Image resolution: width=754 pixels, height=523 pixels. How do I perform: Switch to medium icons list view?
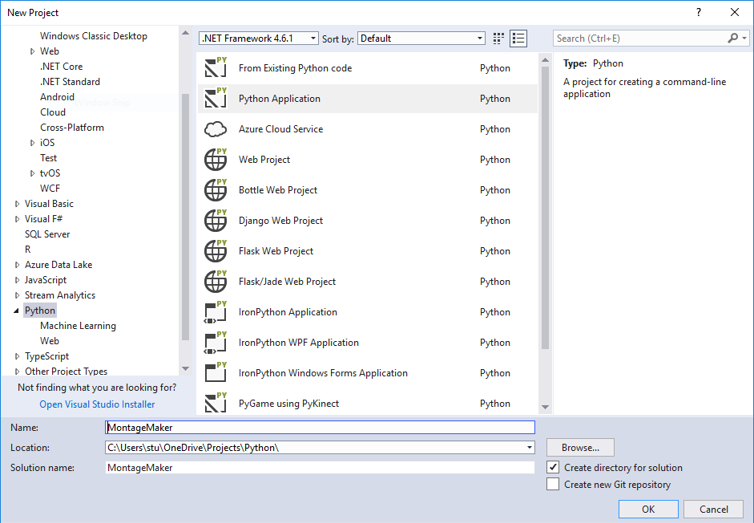(518, 38)
